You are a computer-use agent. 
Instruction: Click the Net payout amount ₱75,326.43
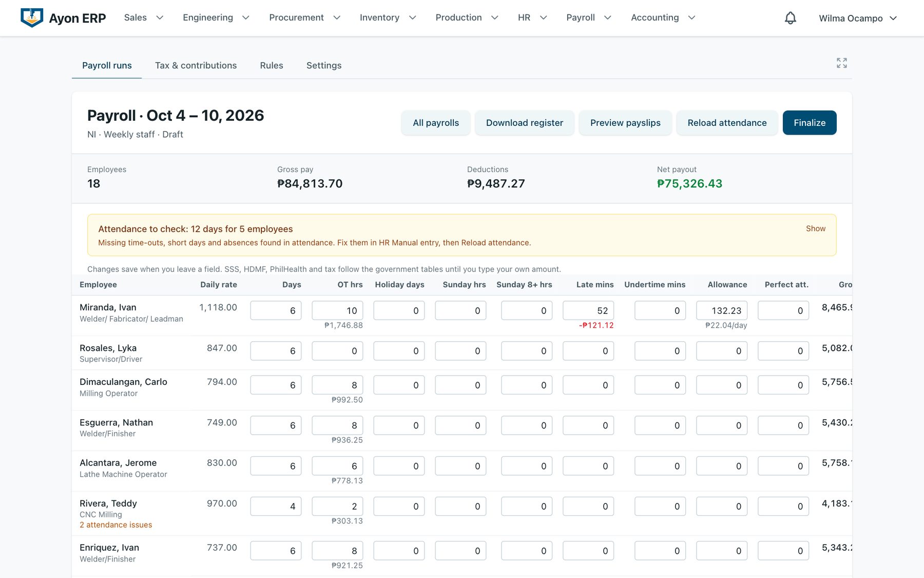[689, 183]
